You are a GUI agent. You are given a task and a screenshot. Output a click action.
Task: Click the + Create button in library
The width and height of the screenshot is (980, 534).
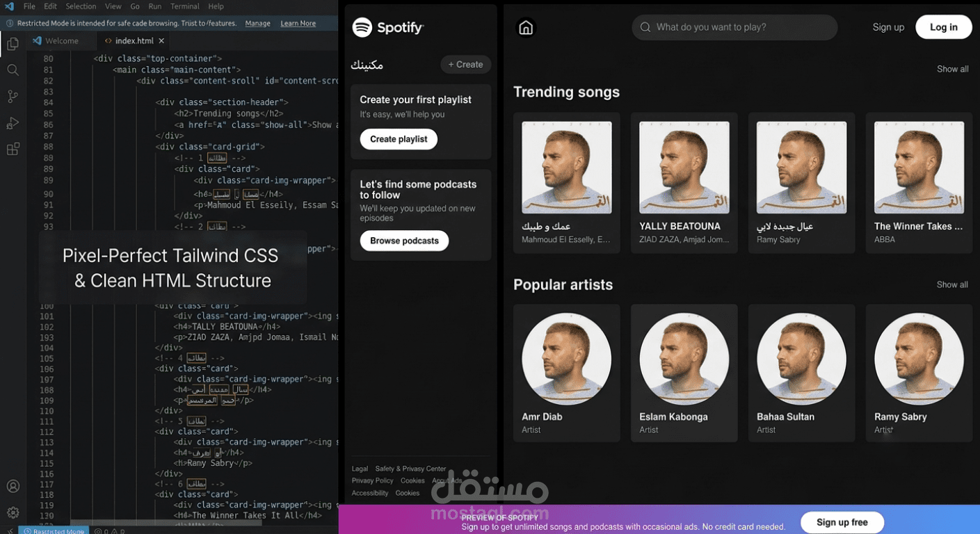pos(465,65)
